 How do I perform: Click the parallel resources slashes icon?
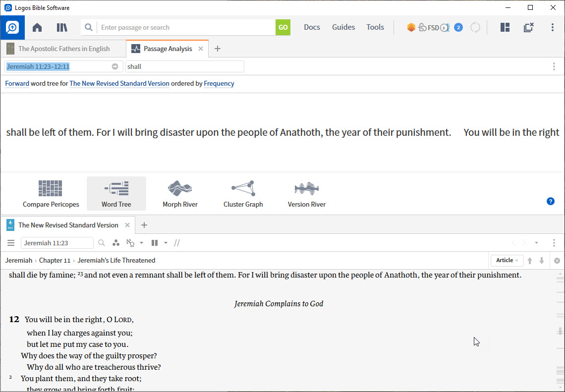coord(177,243)
